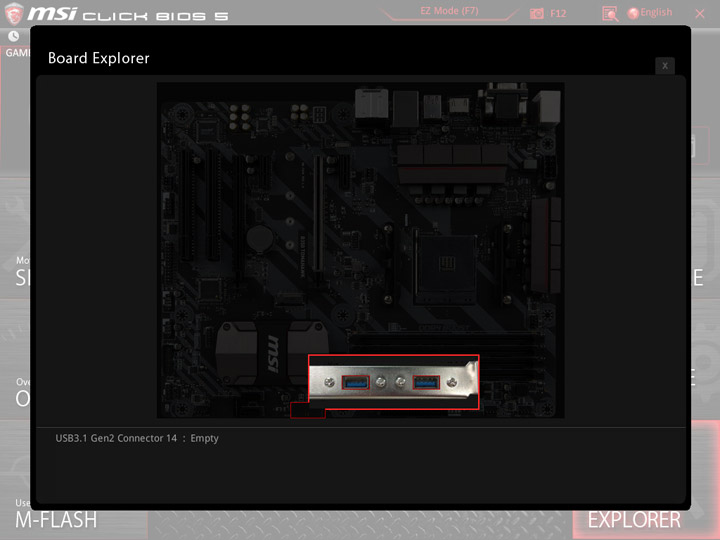Select the right blue USB port on bracket

pos(426,382)
